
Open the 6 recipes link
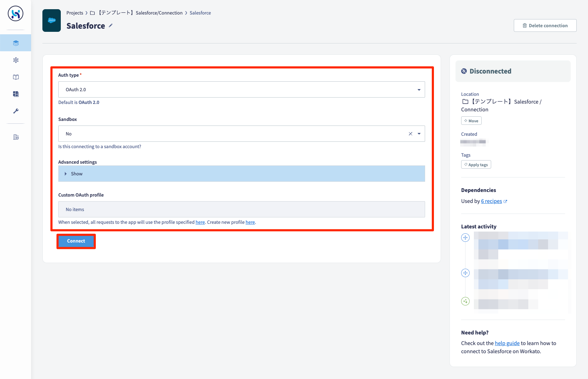point(492,201)
